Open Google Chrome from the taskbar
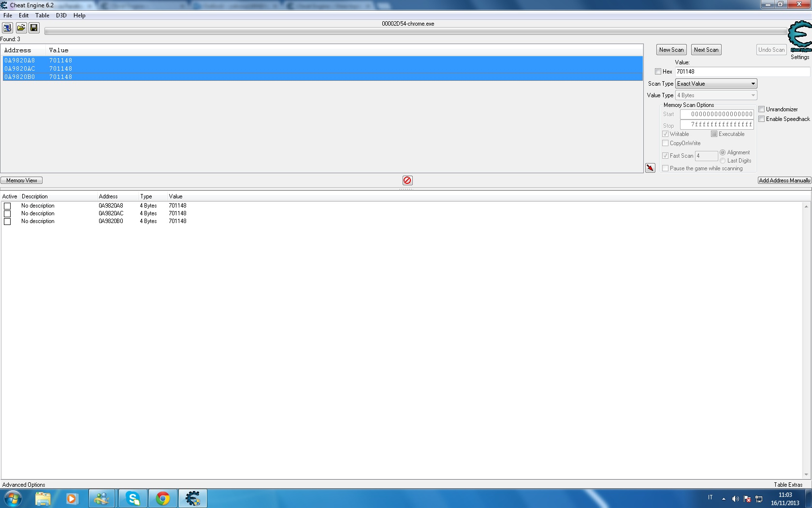The width and height of the screenshot is (812, 508). pos(163,498)
